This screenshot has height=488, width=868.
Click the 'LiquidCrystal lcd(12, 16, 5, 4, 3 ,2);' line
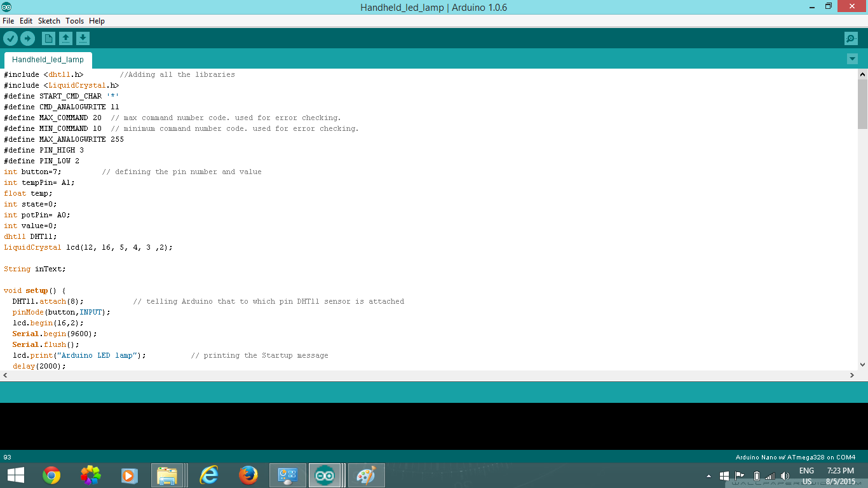click(x=88, y=247)
